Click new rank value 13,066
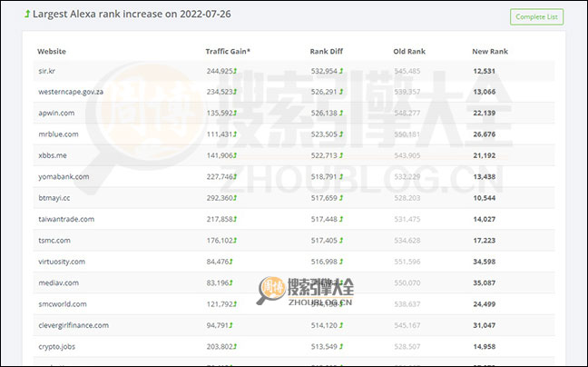Image resolution: width=588 pixels, height=367 pixels. (x=485, y=92)
